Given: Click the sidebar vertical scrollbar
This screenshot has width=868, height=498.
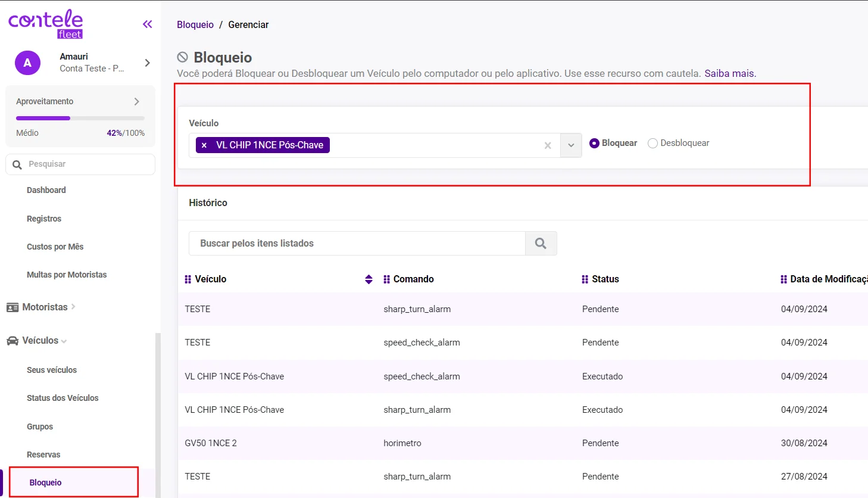Looking at the screenshot, I should click(x=158, y=415).
